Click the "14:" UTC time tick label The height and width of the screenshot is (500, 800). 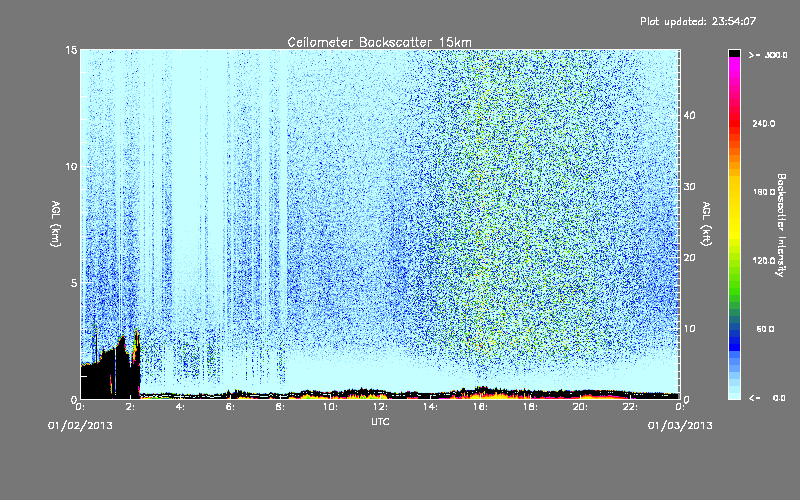click(430, 407)
